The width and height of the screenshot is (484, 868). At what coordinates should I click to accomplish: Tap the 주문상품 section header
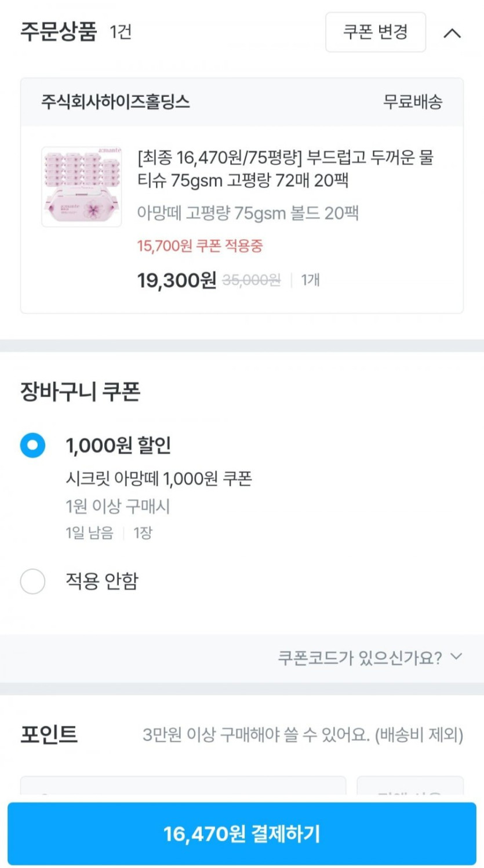[x=59, y=31]
